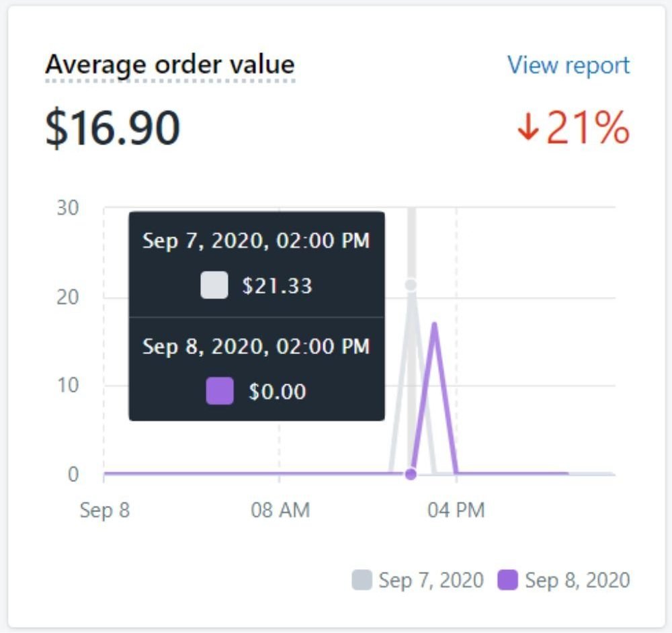Click the red down arrow icon
Screen dimensions: 672x633
pyautogui.click(x=528, y=127)
